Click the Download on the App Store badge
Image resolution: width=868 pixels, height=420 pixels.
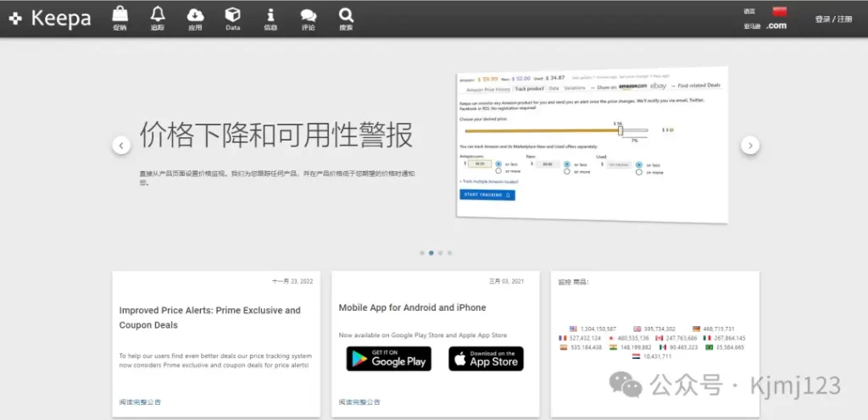click(x=486, y=359)
